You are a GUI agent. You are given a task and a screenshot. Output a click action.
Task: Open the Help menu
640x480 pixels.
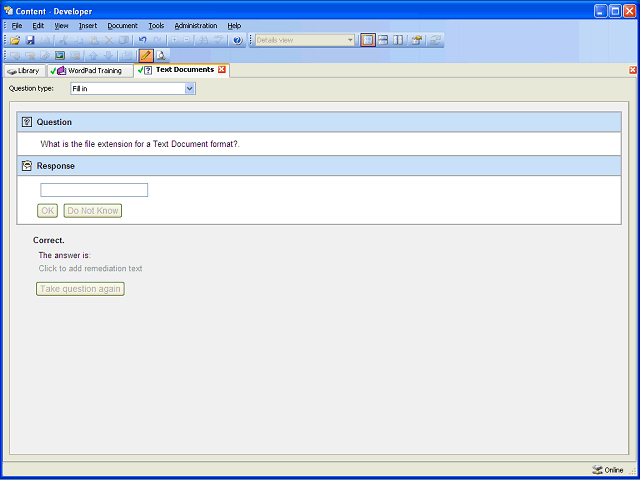tap(234, 26)
